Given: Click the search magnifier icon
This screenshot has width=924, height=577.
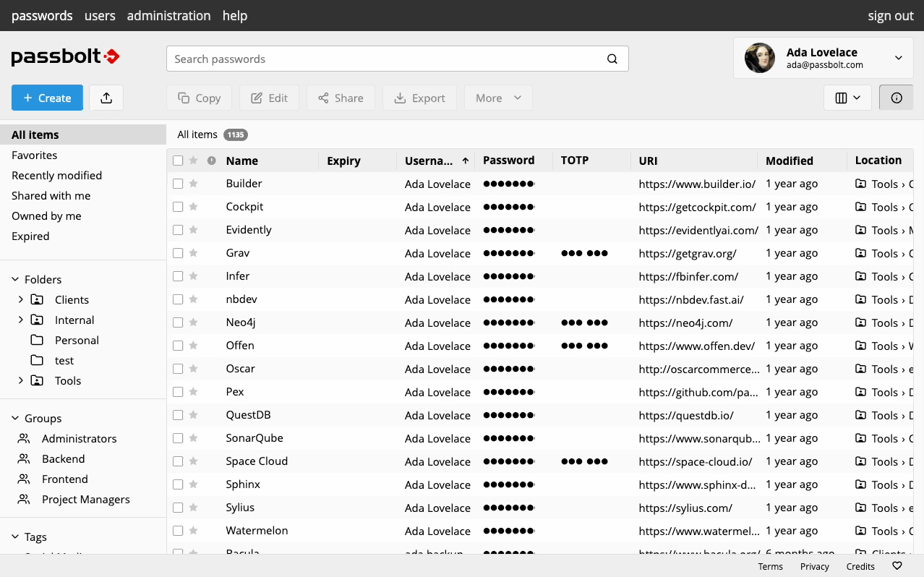Looking at the screenshot, I should click(x=612, y=59).
